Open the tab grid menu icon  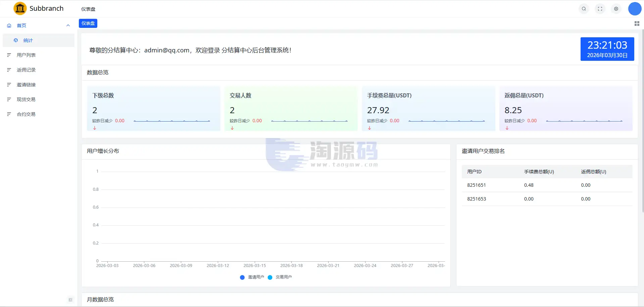tap(637, 24)
